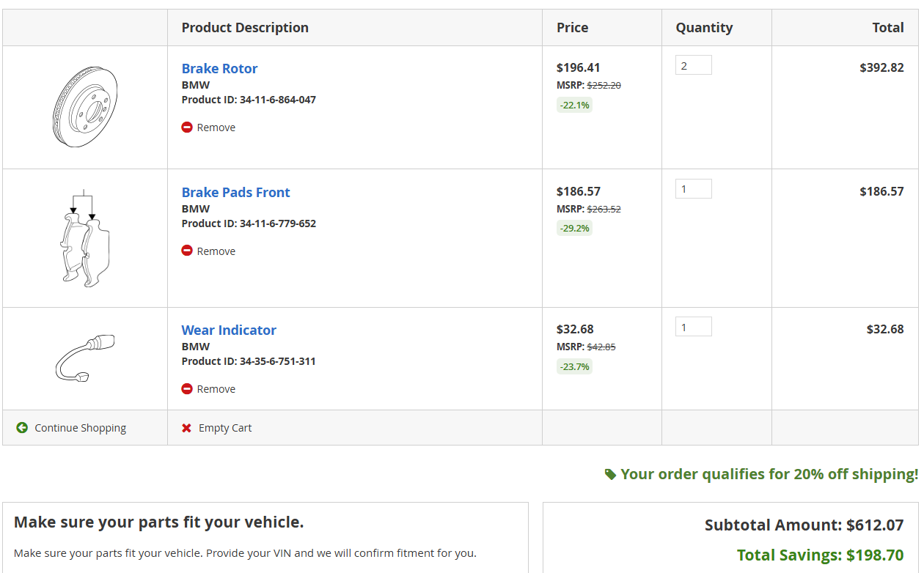Screen dimensions: 924x573
Task: Click Remove text under Wear Indicator
Action: tap(216, 389)
